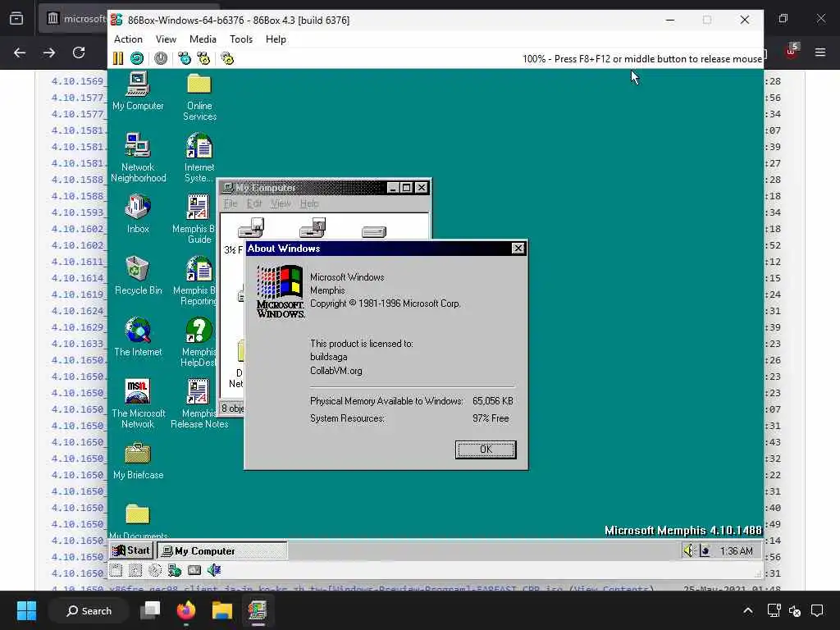Open the 86Box Action menu
This screenshot has height=630, width=840.
tap(128, 39)
